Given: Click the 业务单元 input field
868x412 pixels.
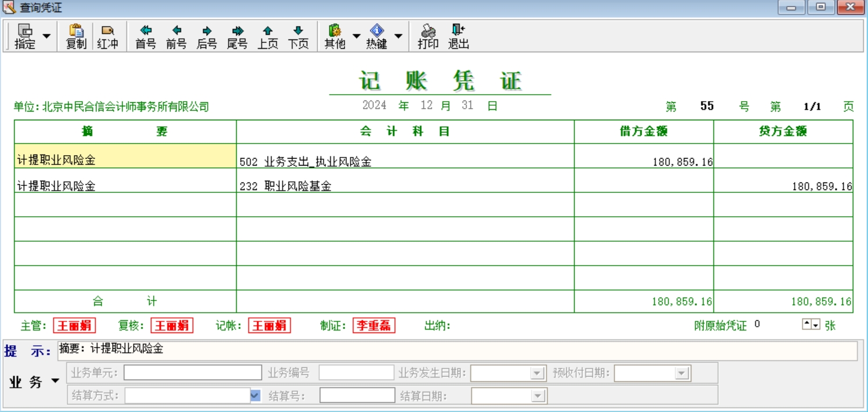Looking at the screenshot, I should click(x=193, y=372).
